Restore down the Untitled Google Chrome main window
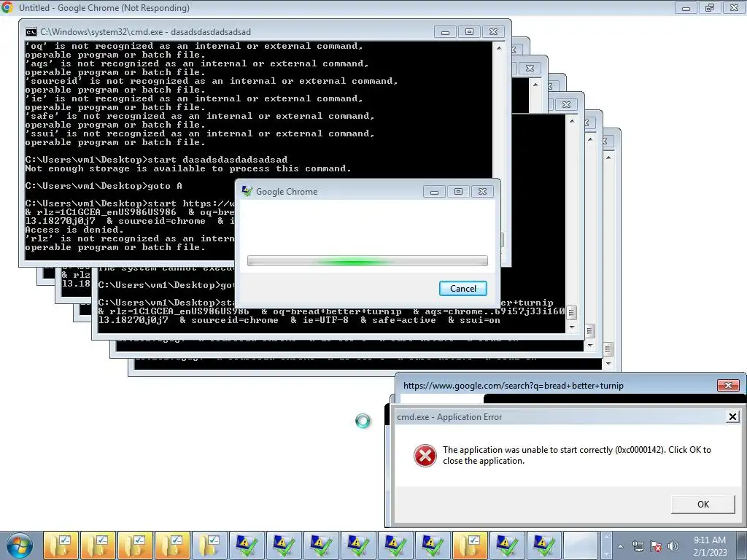This screenshot has height=560, width=747. 710,7
